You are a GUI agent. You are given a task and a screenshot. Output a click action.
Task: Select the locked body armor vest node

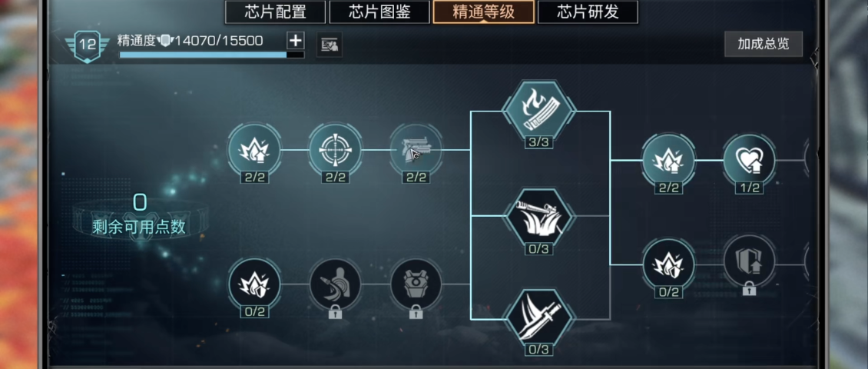point(416,284)
